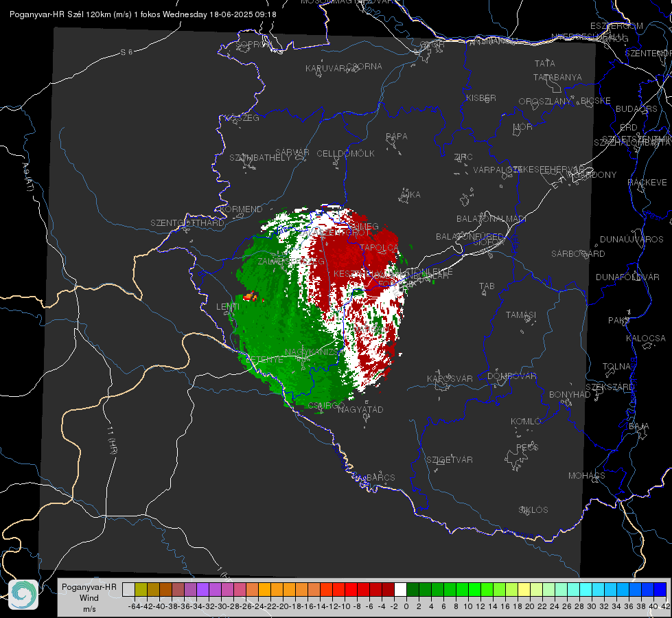Click the CSORNA city label
The height and width of the screenshot is (618, 672).
(364, 67)
